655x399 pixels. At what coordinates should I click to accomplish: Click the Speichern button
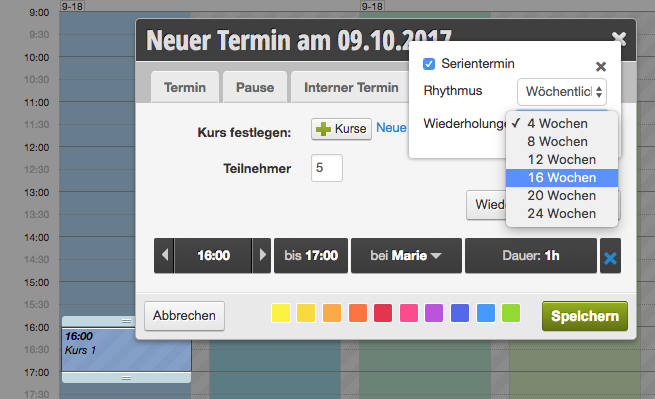[x=585, y=316]
